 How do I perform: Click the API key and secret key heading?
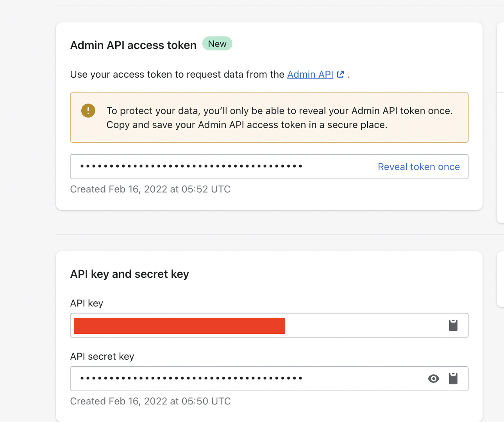[129, 274]
